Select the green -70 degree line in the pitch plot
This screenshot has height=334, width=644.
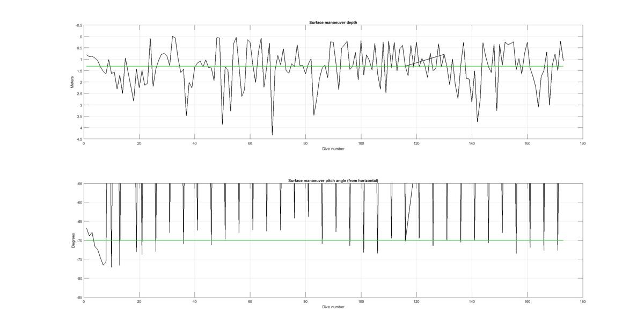point(325,240)
